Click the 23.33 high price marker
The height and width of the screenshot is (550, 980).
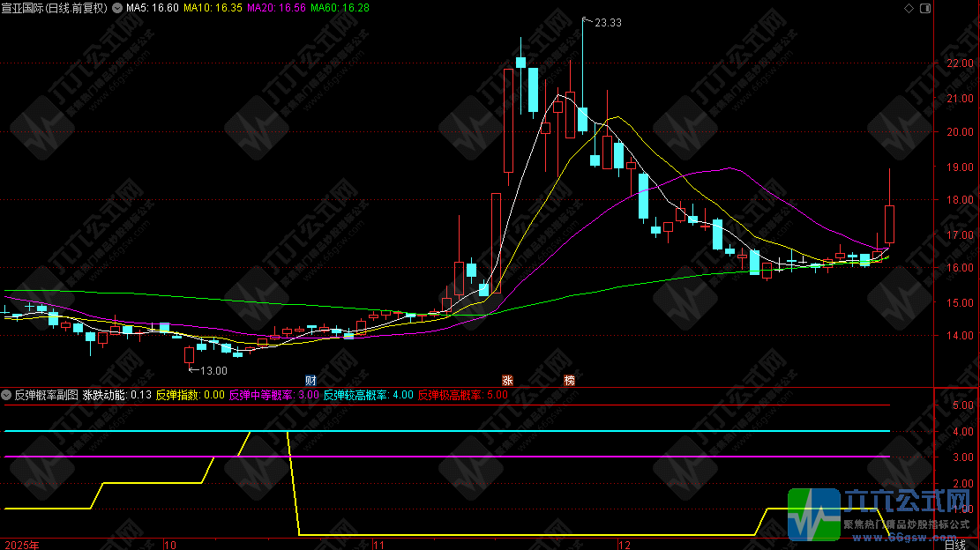pos(608,23)
